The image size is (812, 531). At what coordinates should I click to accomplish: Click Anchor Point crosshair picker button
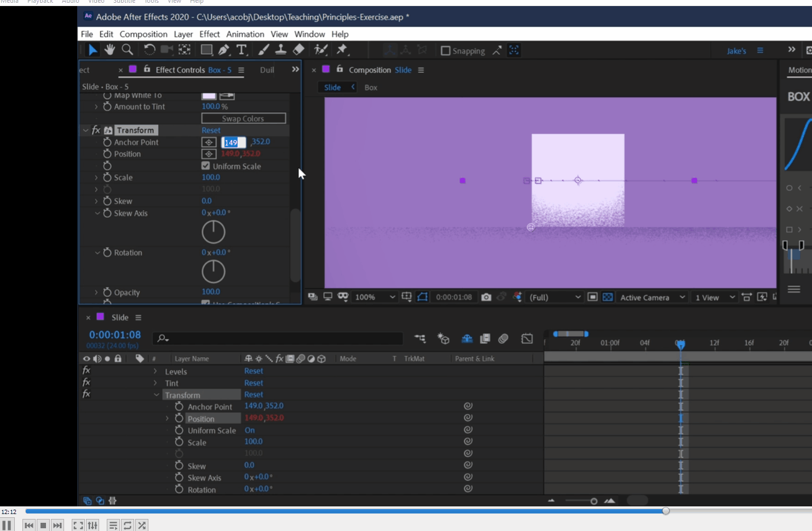click(209, 142)
